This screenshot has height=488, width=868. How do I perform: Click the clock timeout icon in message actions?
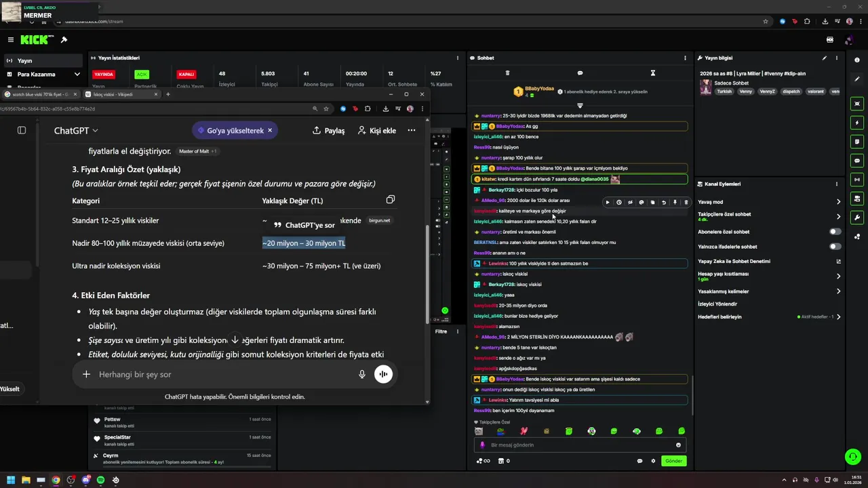click(x=618, y=202)
